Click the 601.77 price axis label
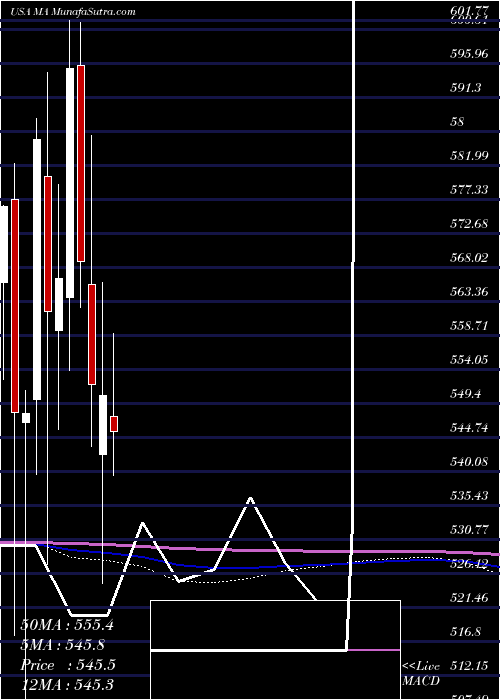 (468, 10)
